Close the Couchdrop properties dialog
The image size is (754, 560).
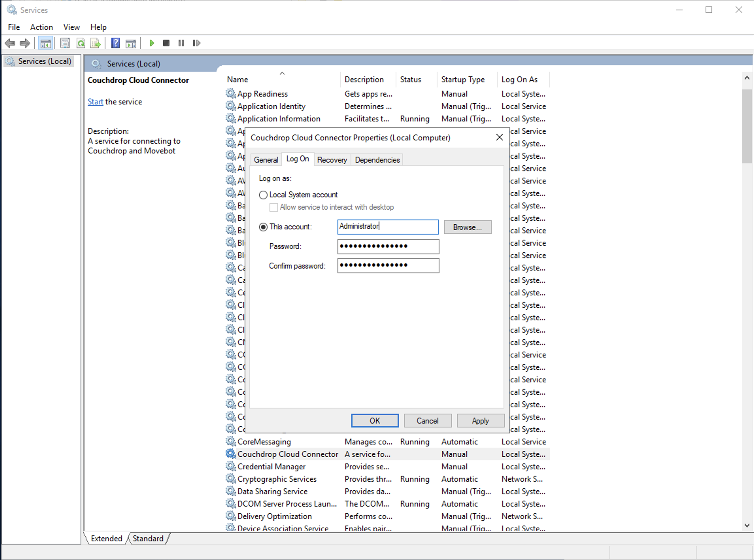[499, 137]
